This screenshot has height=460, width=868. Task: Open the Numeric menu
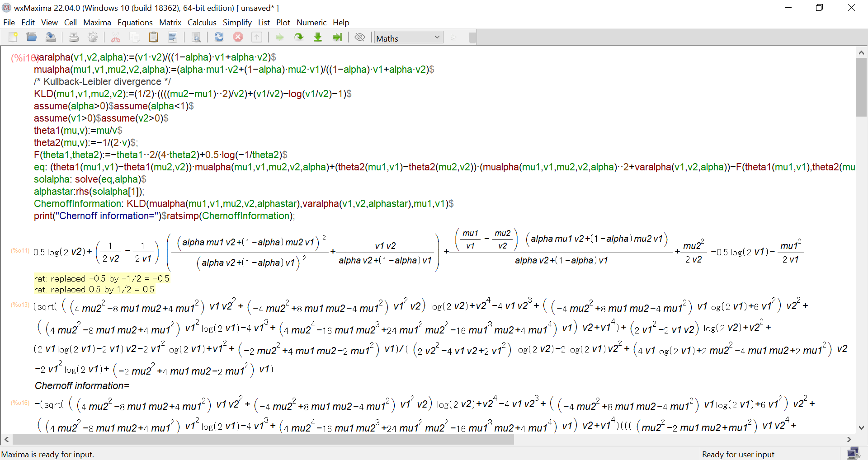[311, 23]
